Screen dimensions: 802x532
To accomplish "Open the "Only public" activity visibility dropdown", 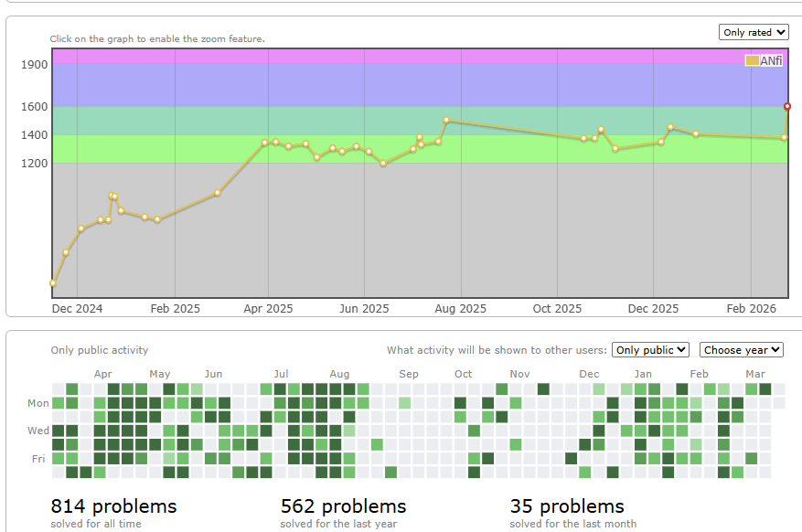I will pos(650,350).
